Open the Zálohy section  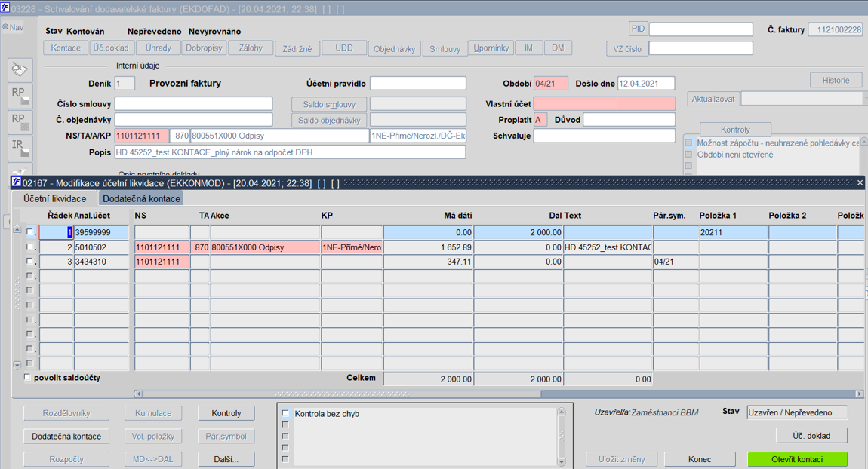(x=251, y=48)
